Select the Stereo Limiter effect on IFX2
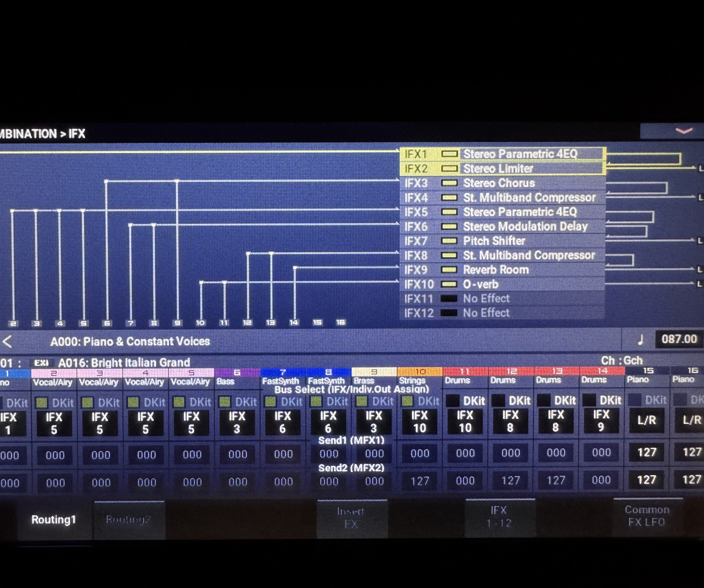Image resolution: width=704 pixels, height=588 pixels. click(498, 169)
